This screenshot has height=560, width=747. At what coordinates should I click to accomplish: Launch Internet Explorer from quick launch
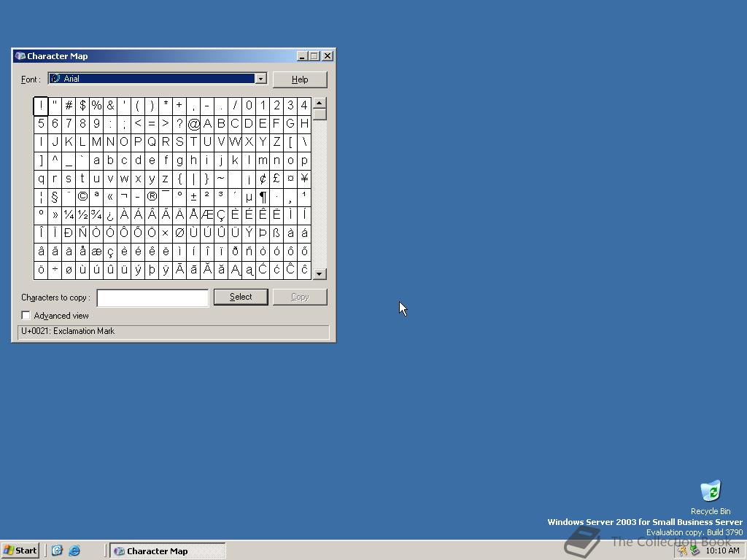pyautogui.click(x=74, y=551)
